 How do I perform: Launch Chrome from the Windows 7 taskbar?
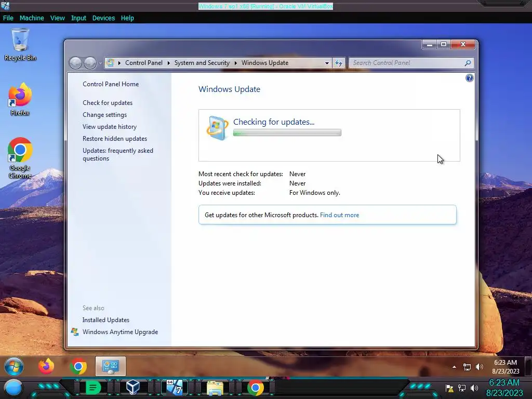coord(78,366)
